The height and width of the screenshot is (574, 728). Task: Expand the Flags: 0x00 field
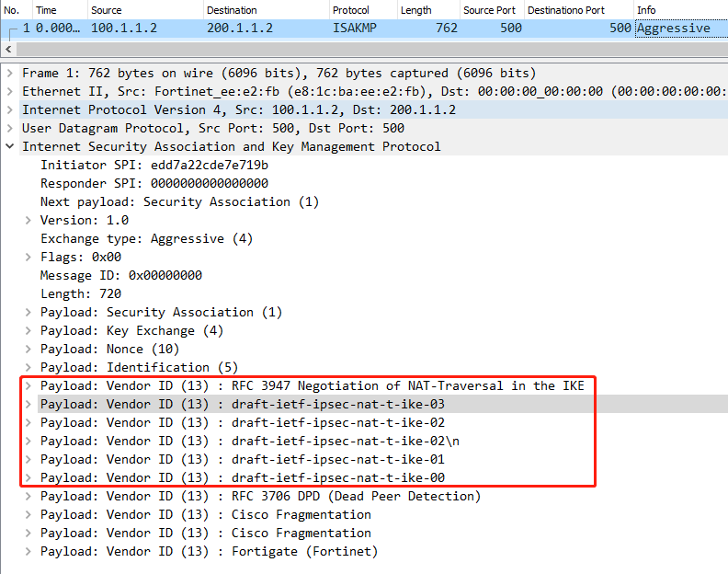(28, 257)
